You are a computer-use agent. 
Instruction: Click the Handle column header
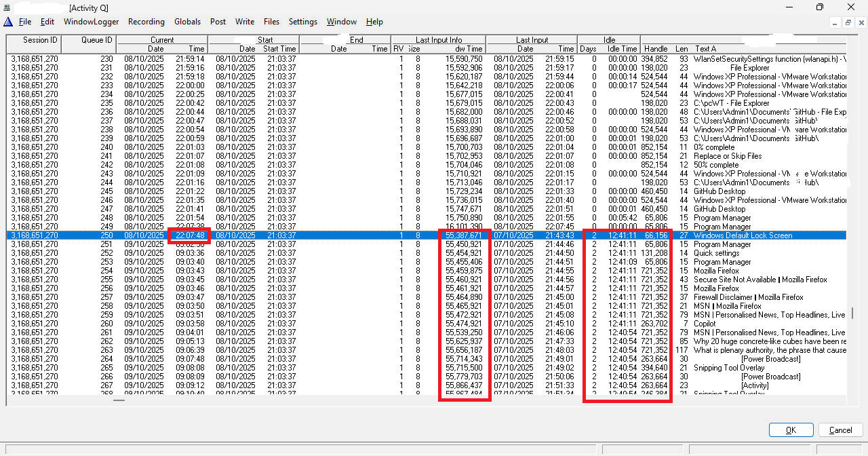(x=656, y=49)
